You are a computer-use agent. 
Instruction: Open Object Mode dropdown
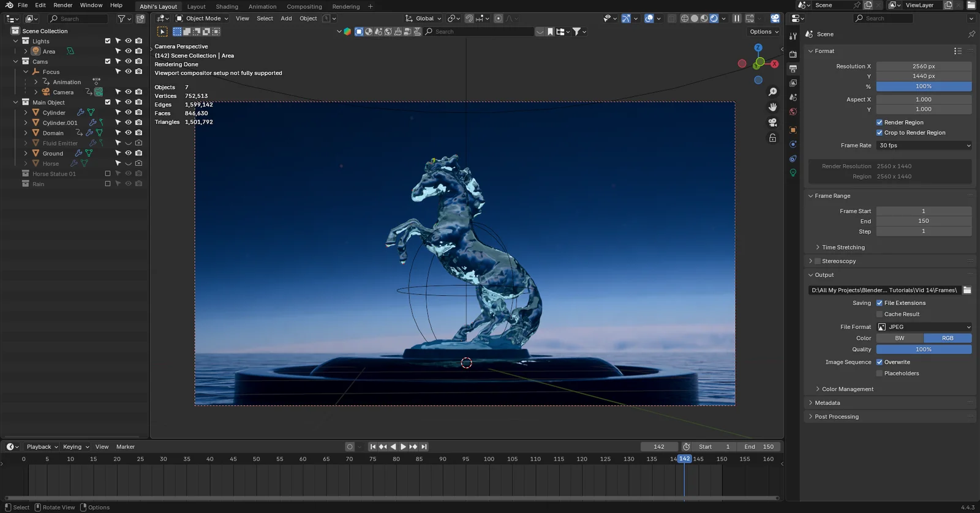pyautogui.click(x=202, y=18)
